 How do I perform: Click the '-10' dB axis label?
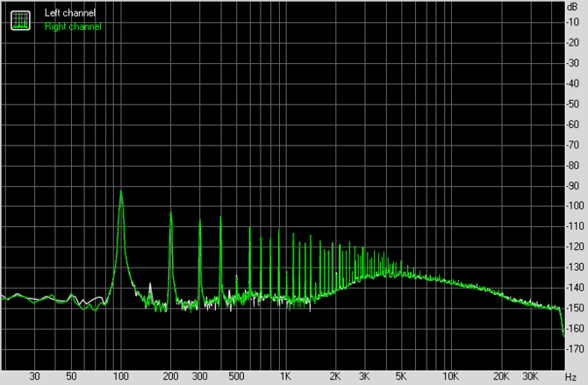pos(572,22)
